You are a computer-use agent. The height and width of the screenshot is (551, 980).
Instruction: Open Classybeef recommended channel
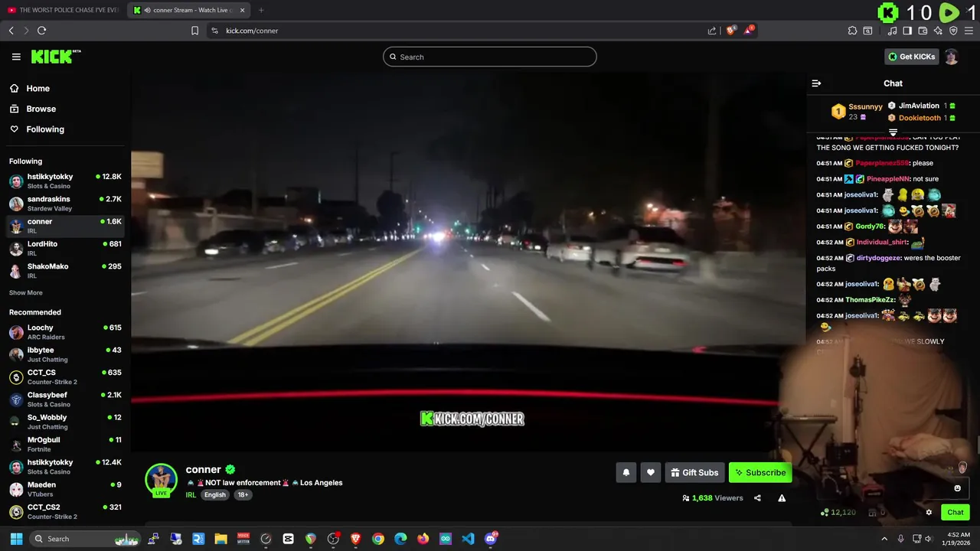(65, 399)
